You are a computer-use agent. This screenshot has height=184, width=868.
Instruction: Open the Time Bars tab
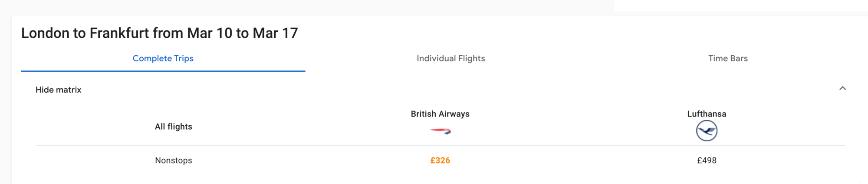point(728,58)
